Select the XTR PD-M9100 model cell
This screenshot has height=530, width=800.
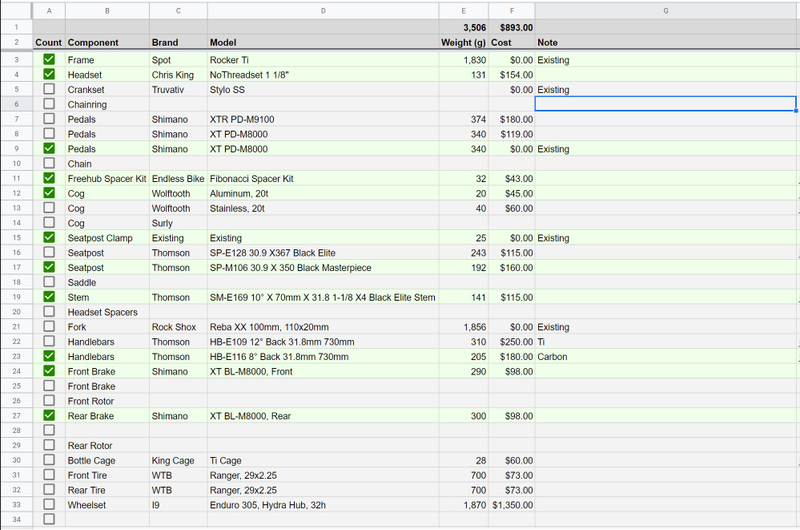pyautogui.click(x=323, y=119)
